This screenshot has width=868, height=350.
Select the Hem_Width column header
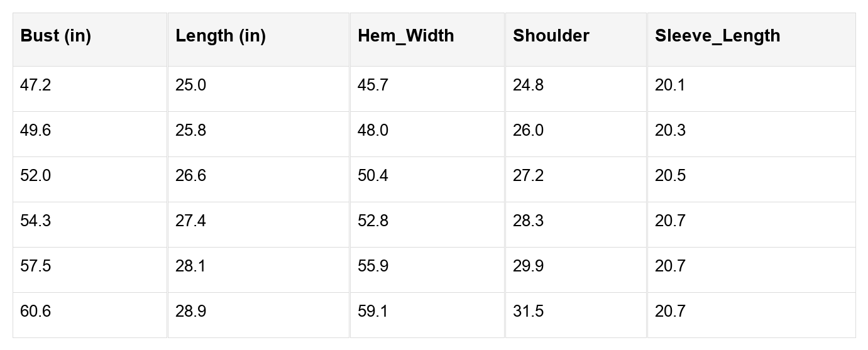point(405,36)
